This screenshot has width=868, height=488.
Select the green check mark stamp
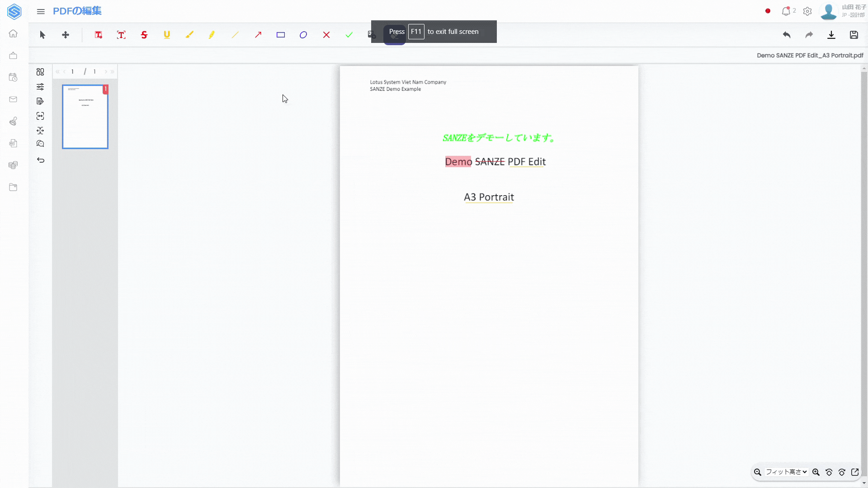pos(349,35)
